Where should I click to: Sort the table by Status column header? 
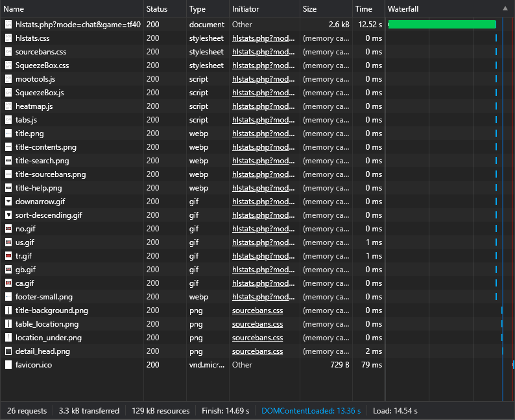156,9
